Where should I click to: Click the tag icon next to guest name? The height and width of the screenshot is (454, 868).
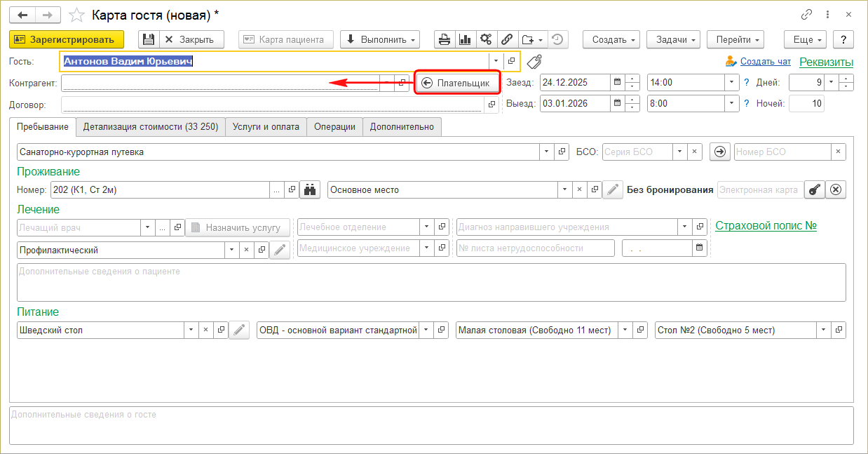(535, 62)
